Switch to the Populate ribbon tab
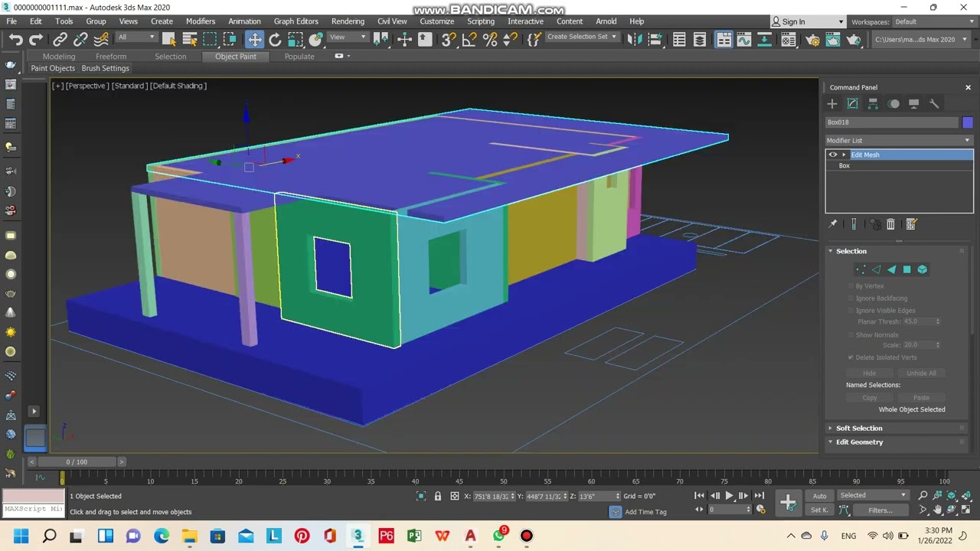 (299, 57)
